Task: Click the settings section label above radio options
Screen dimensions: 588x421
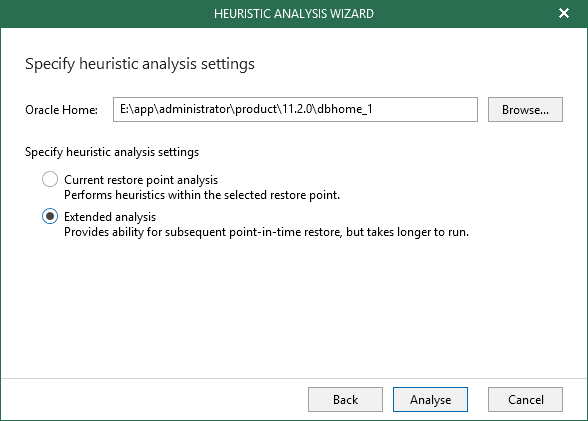Action: [x=112, y=152]
